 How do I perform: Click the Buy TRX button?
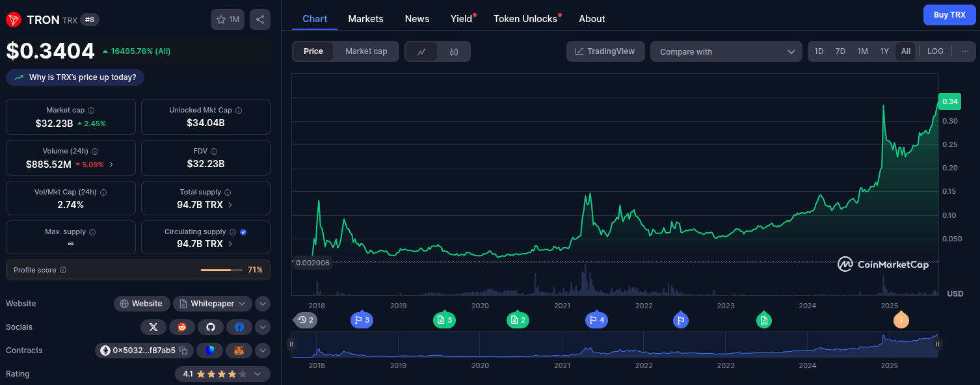click(x=949, y=15)
